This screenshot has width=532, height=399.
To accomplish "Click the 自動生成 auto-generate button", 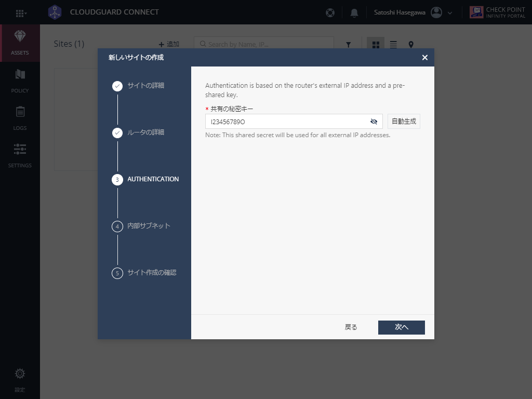I will pyautogui.click(x=404, y=121).
